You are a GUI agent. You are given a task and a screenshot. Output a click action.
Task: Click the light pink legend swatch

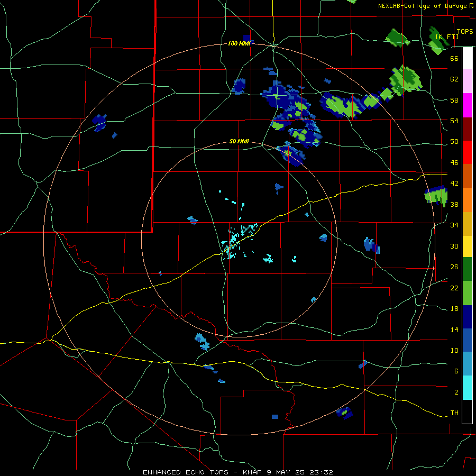tap(467, 81)
